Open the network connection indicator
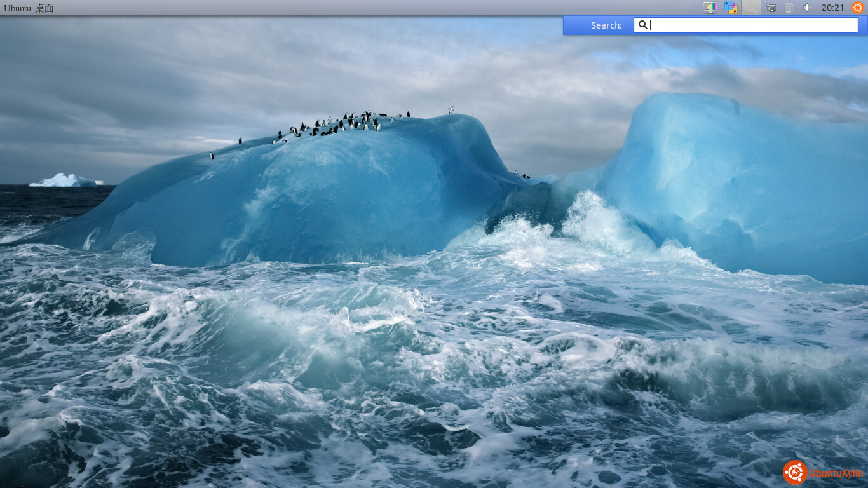The image size is (868, 488). click(771, 8)
